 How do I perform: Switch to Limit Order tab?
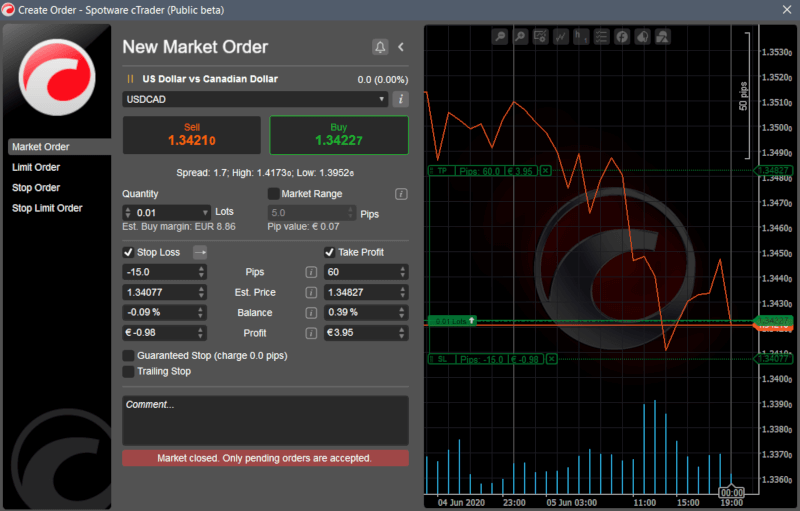click(x=36, y=167)
